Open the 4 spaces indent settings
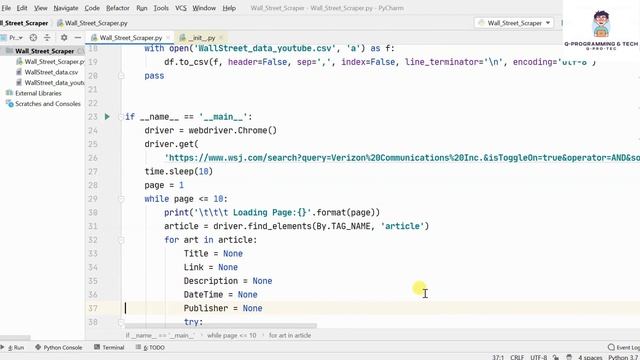Image resolution: width=640 pixels, height=360 pixels. pyautogui.click(x=590, y=357)
